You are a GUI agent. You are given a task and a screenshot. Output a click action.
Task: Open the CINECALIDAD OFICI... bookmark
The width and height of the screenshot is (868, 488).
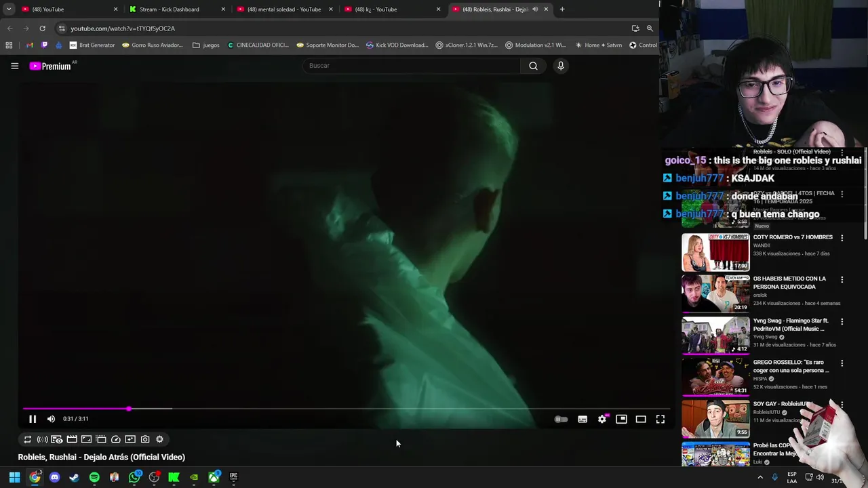(258, 45)
